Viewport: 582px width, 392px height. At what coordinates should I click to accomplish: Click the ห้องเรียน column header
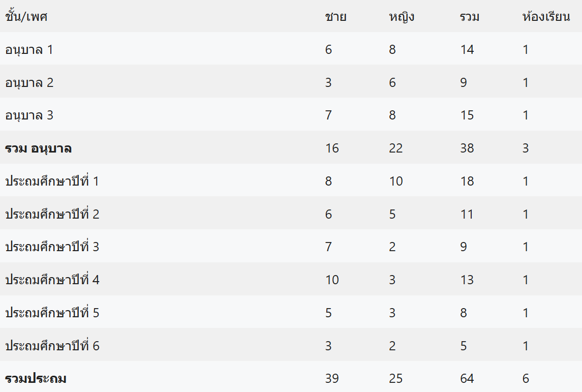pos(546,17)
